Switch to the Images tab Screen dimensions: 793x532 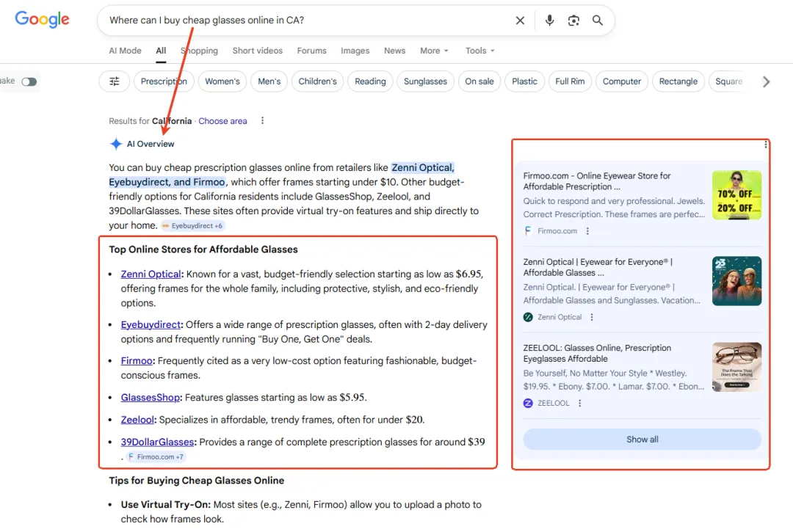coord(355,51)
